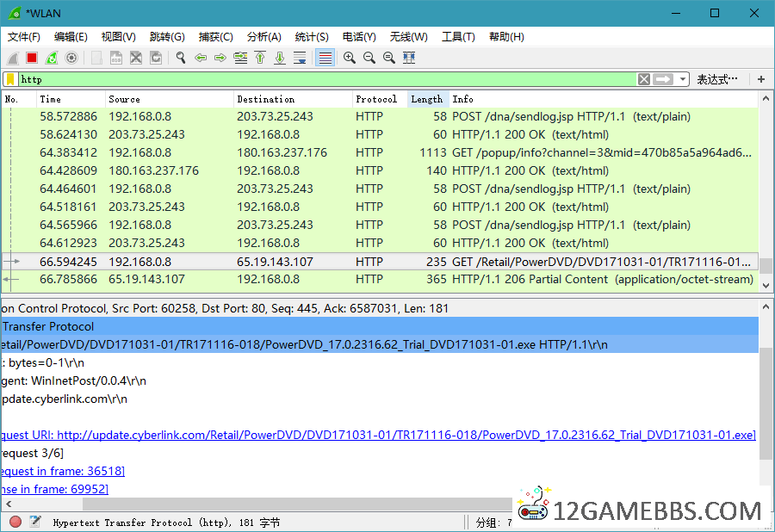Click the Go to specified packet icon

(x=241, y=59)
